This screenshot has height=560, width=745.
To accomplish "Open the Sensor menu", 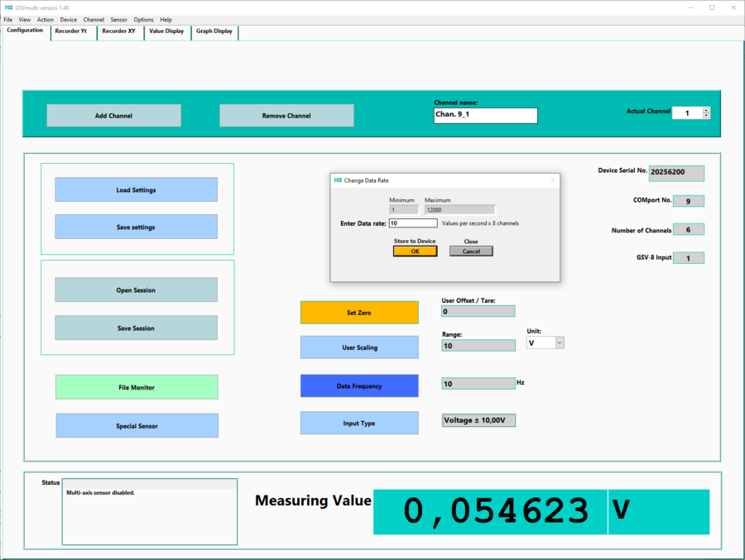I will pyautogui.click(x=118, y=19).
